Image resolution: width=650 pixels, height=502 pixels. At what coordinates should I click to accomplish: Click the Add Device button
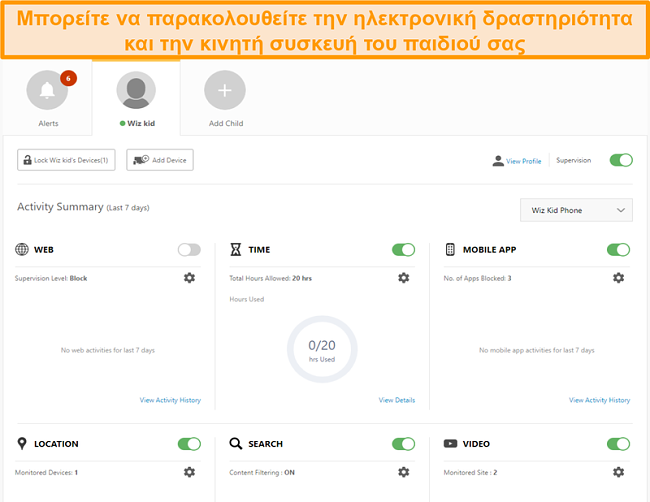point(160,160)
